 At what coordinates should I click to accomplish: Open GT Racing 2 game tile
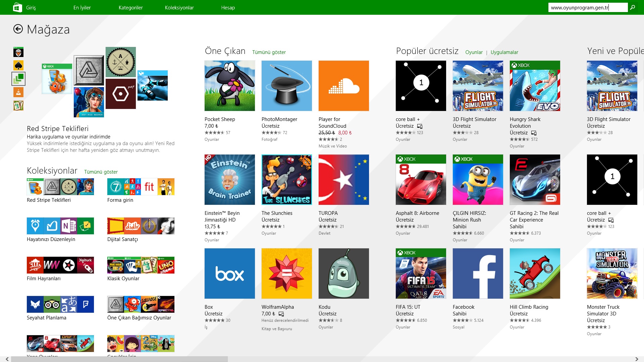(x=535, y=180)
